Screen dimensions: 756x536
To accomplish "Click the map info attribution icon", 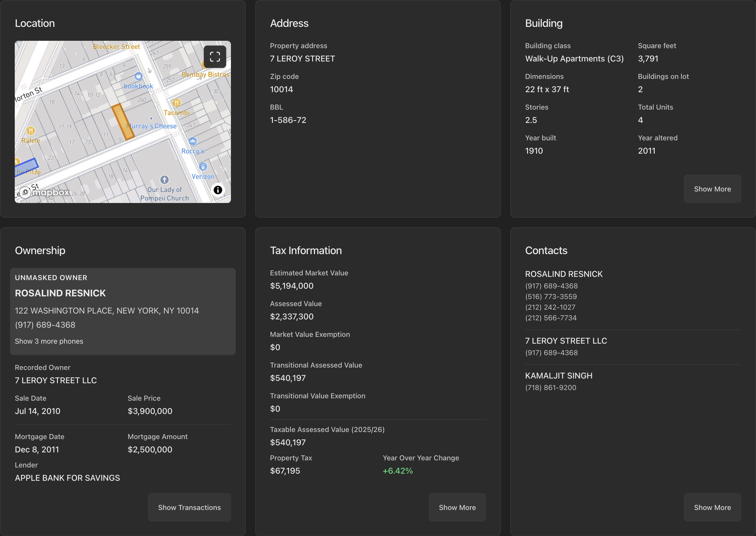I will [218, 190].
